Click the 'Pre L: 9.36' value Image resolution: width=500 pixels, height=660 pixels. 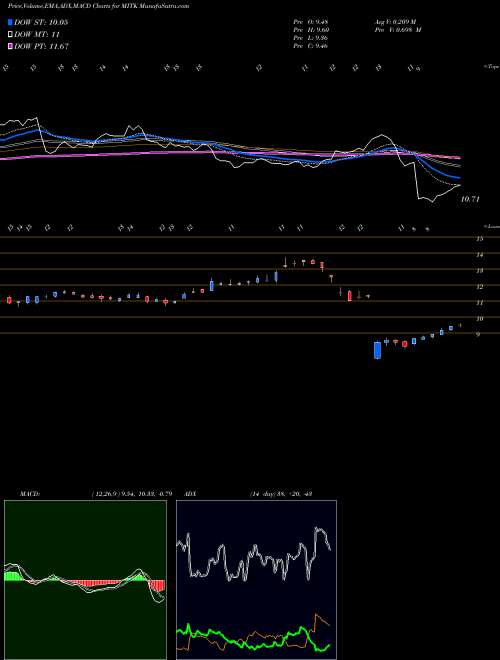click(x=311, y=38)
